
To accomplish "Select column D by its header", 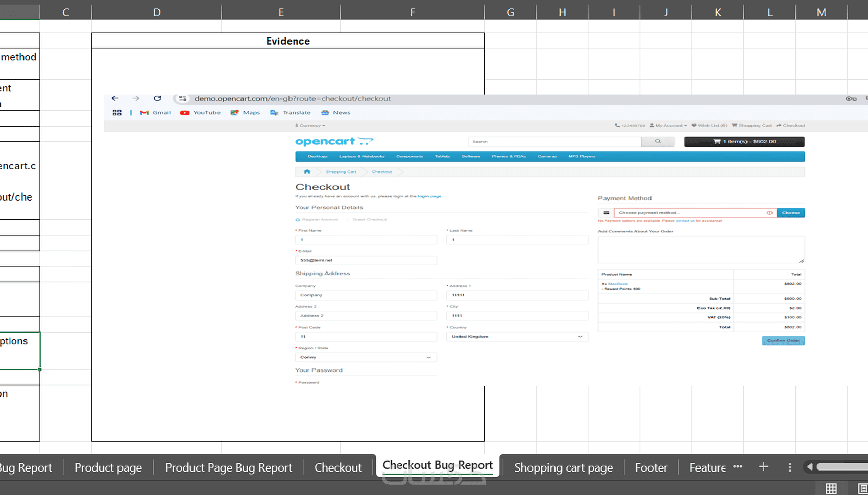I will [157, 12].
